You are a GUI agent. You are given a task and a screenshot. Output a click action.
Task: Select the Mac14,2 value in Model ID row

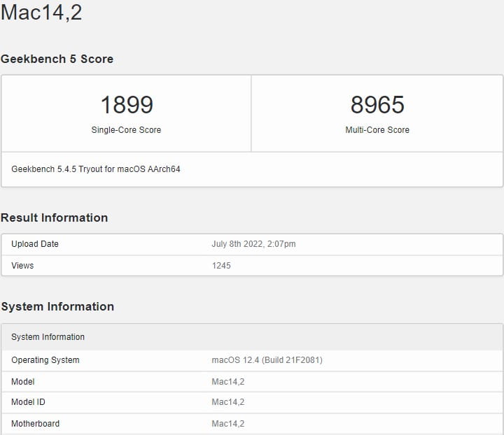[228, 402]
